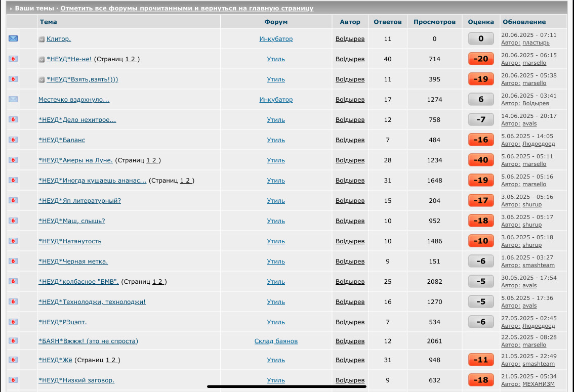The height and width of the screenshot is (392, 574).
Task: Click the -40 rating badge
Action: pyautogui.click(x=481, y=160)
